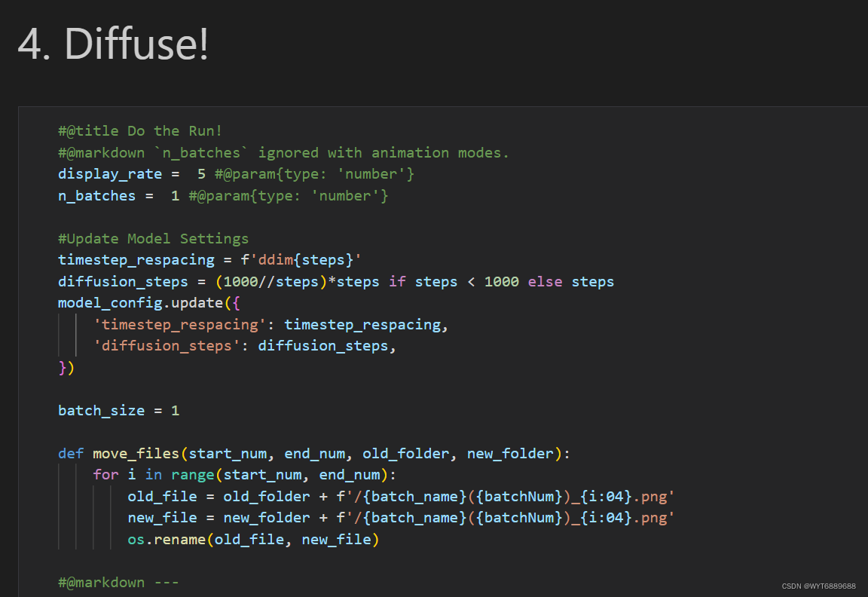Click model_config.update call
The image size is (868, 597).
tap(140, 303)
